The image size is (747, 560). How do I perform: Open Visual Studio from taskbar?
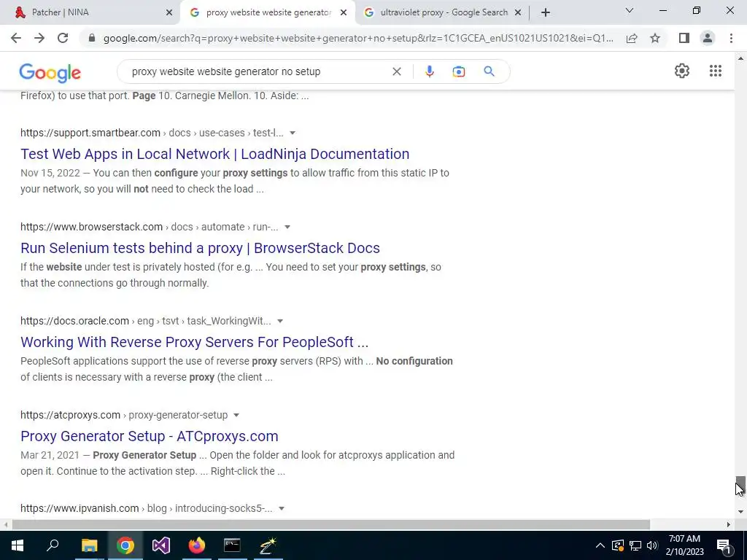click(x=161, y=545)
